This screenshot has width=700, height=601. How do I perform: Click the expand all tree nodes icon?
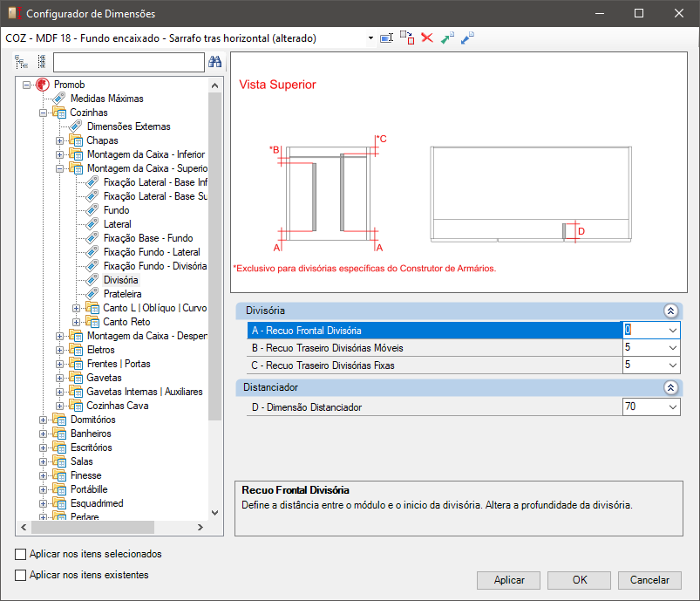tap(21, 62)
